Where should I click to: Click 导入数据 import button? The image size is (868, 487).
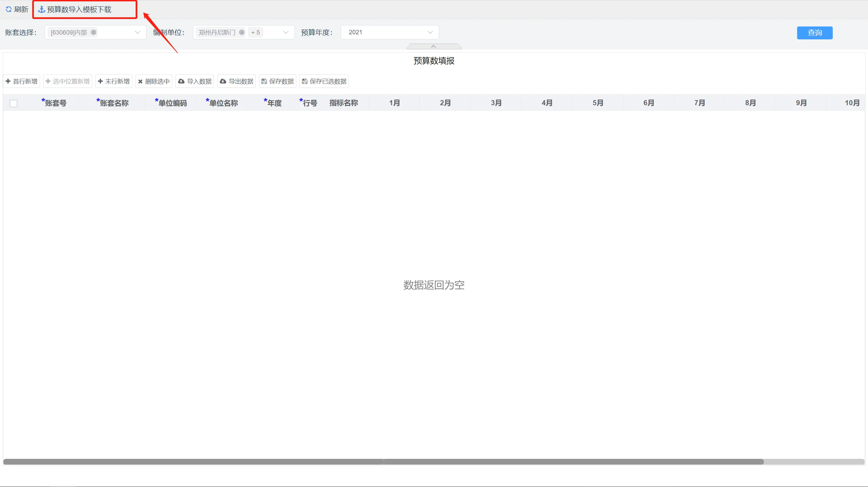pyautogui.click(x=195, y=81)
